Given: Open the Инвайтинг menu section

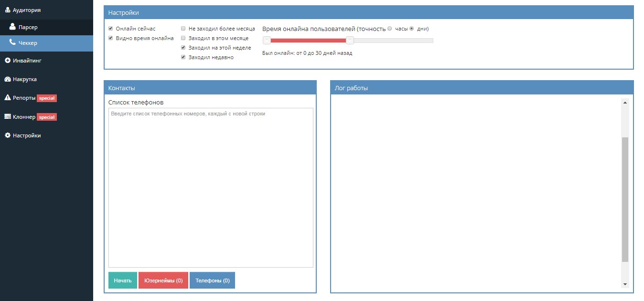Looking at the screenshot, I should [x=27, y=61].
